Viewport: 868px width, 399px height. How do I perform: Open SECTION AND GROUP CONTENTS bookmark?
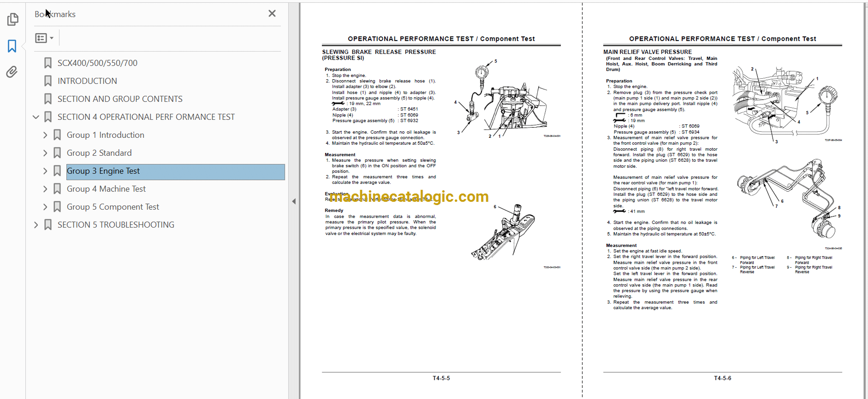[x=120, y=99]
